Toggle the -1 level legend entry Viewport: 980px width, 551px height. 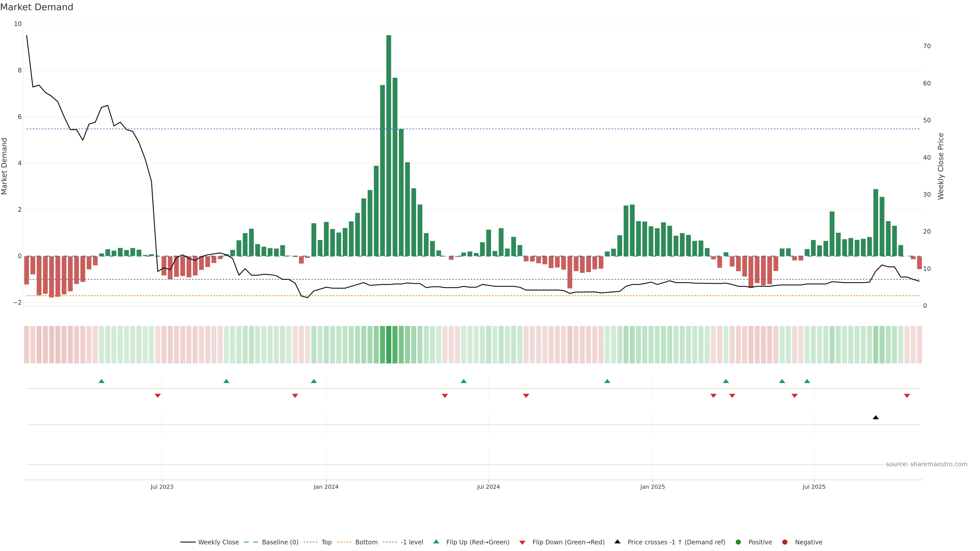412,542
